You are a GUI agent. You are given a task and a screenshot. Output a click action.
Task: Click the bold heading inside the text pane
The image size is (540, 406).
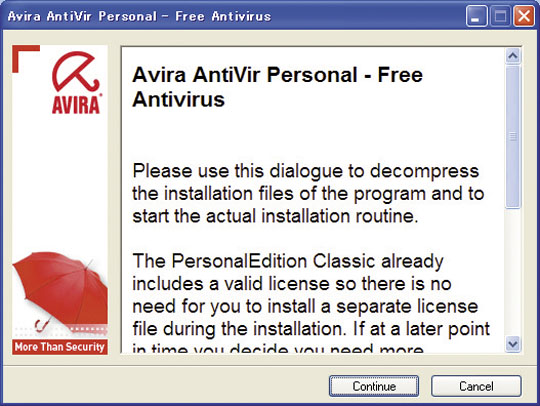[278, 87]
